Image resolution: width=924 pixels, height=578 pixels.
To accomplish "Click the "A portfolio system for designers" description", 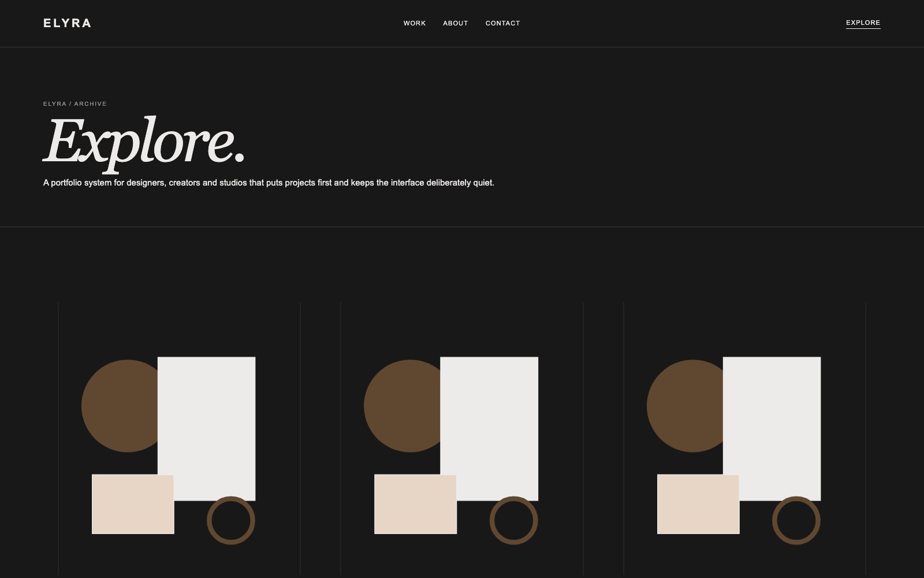I will pos(269,183).
